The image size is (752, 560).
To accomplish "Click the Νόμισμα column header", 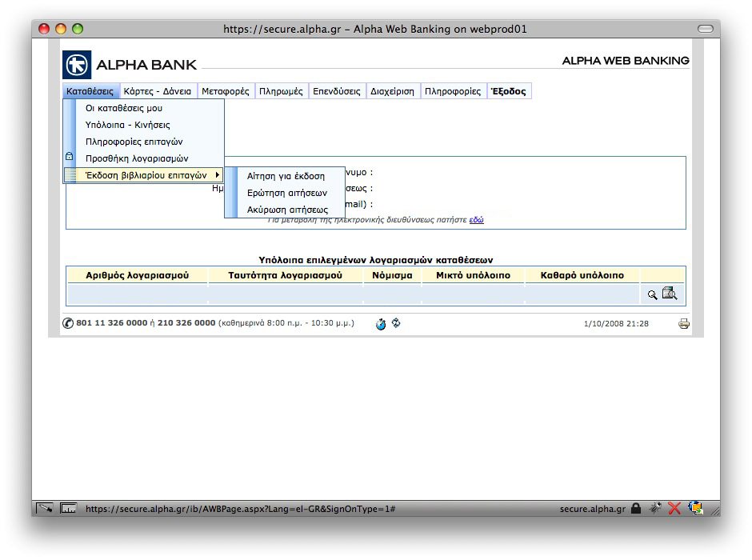I will click(392, 275).
